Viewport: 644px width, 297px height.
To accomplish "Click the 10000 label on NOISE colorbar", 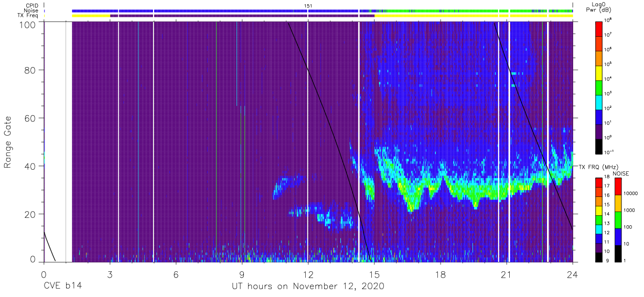I will tap(631, 193).
